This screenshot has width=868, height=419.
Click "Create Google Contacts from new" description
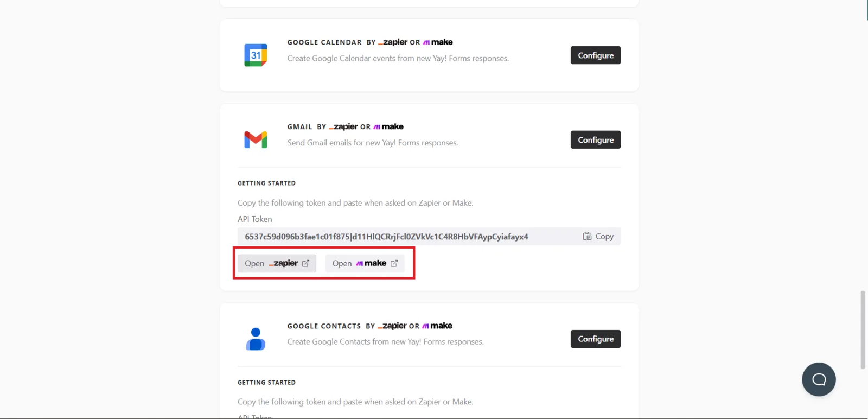pyautogui.click(x=386, y=342)
